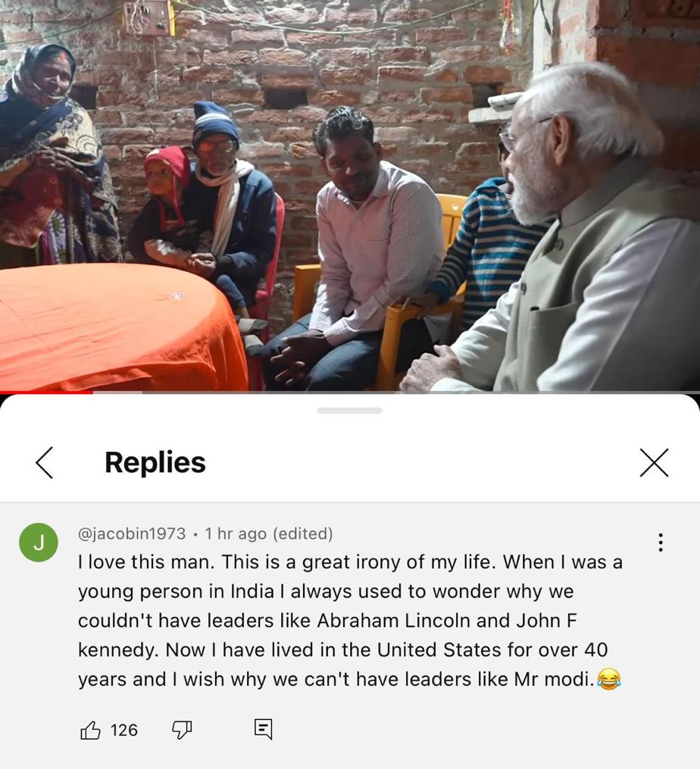Tap the comment text about Mr modi
The height and width of the screenshot is (776, 700).
coord(350,620)
